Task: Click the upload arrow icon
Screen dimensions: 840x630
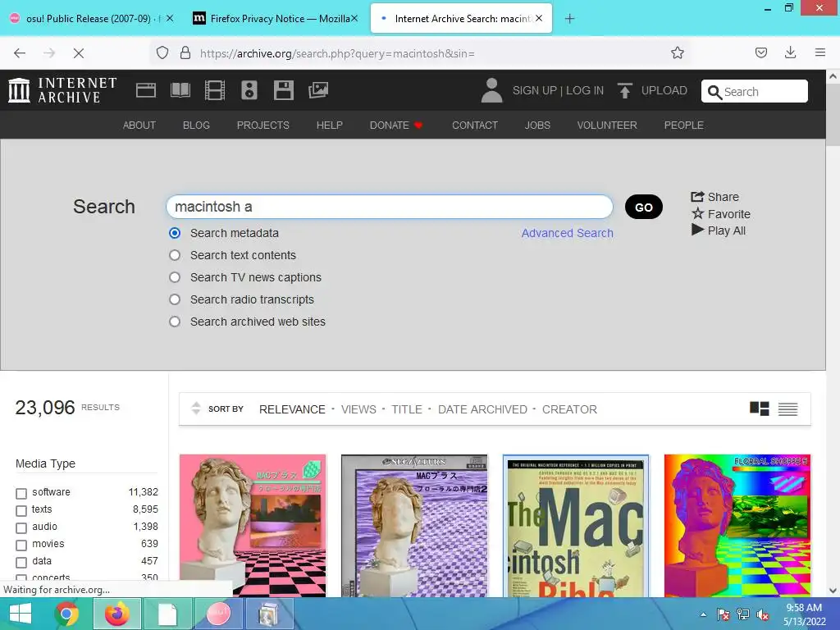Action: tap(624, 90)
